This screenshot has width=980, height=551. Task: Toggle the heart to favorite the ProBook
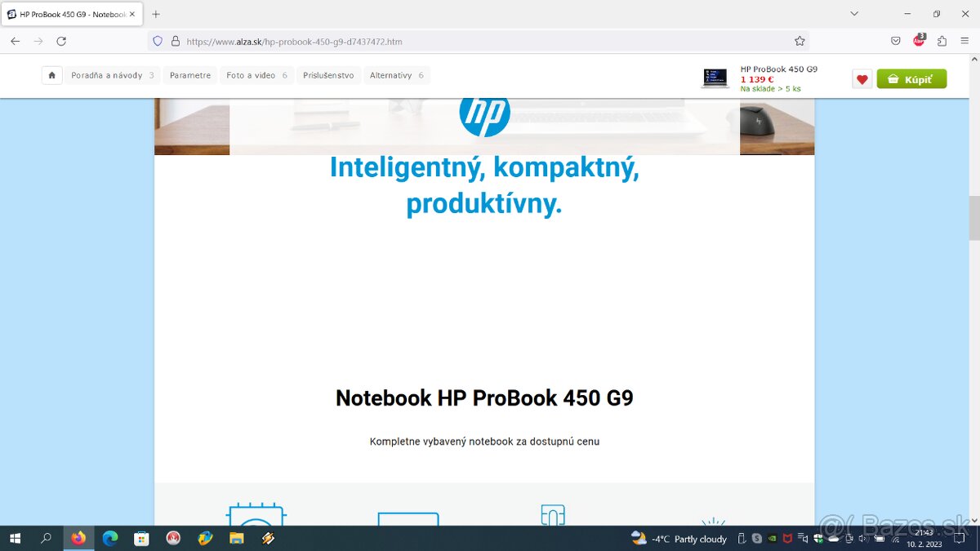(862, 78)
